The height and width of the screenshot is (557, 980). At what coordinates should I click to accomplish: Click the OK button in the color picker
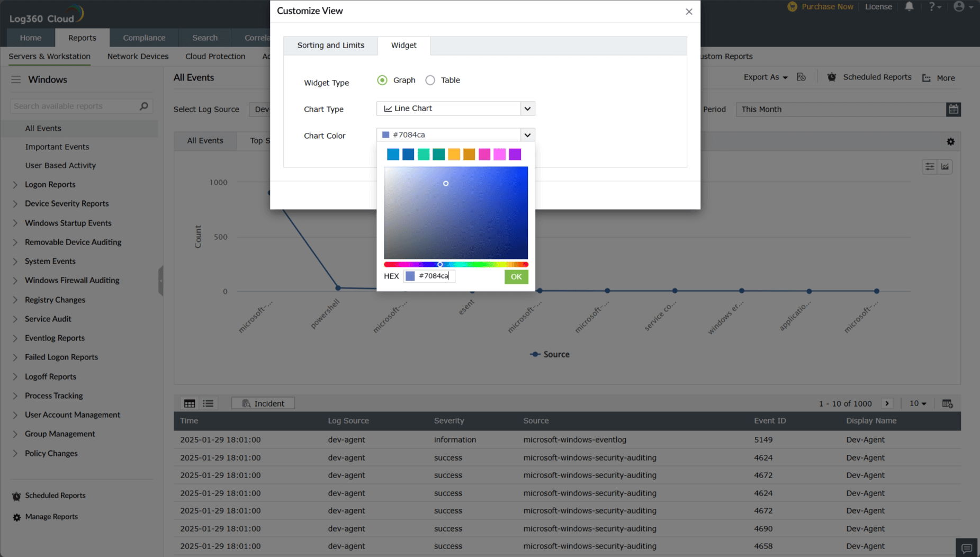[515, 276]
